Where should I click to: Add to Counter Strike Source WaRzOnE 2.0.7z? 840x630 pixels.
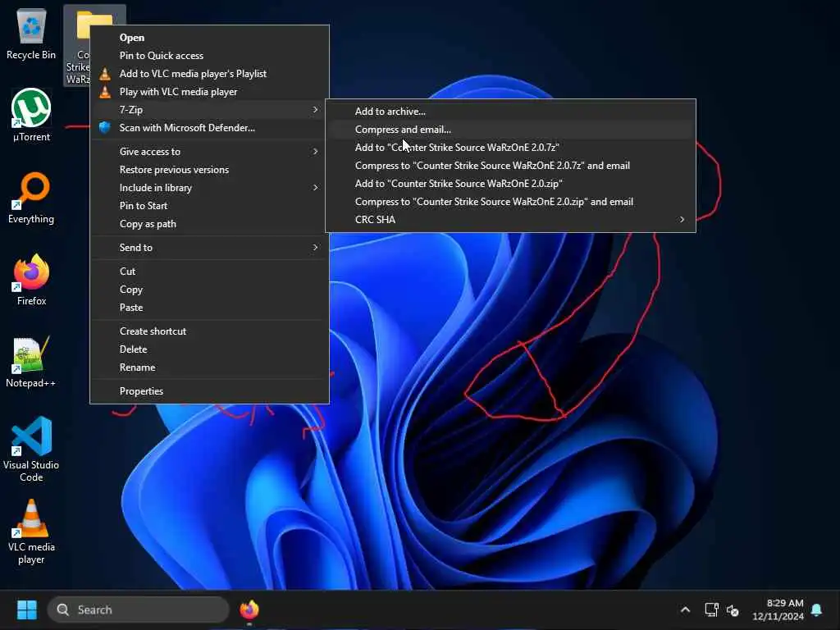[x=510, y=148]
